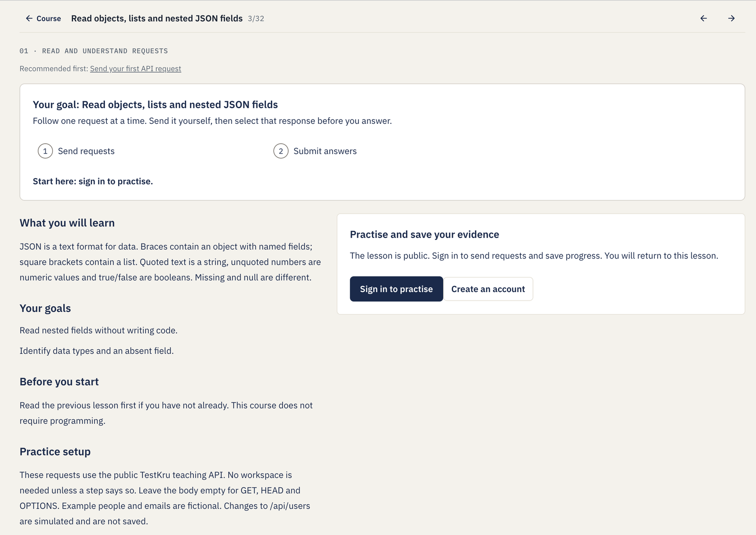Select the step 1 circle icon

pyautogui.click(x=45, y=151)
